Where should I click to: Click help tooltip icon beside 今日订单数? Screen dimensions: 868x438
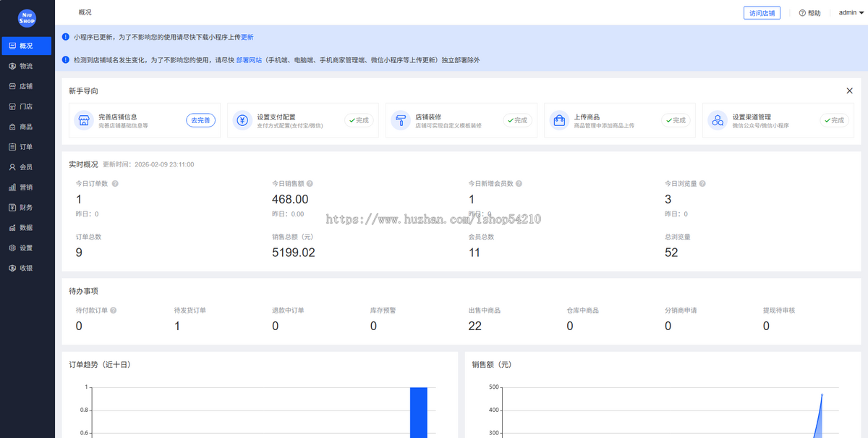click(x=115, y=184)
